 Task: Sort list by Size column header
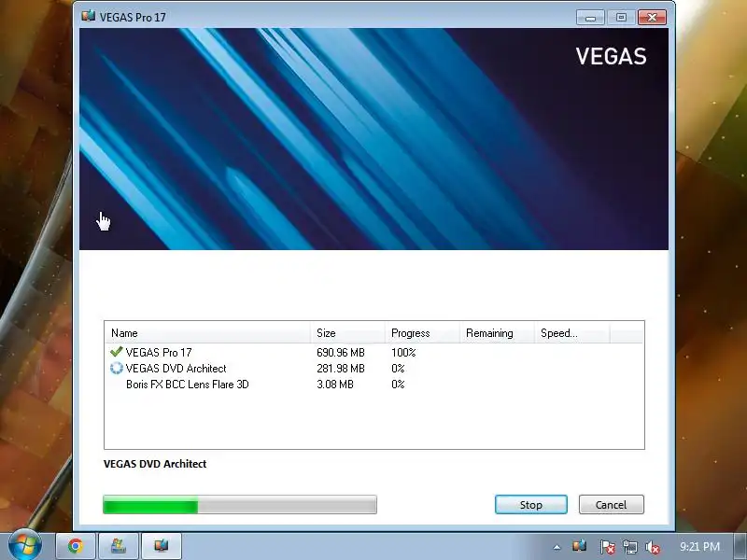point(347,333)
